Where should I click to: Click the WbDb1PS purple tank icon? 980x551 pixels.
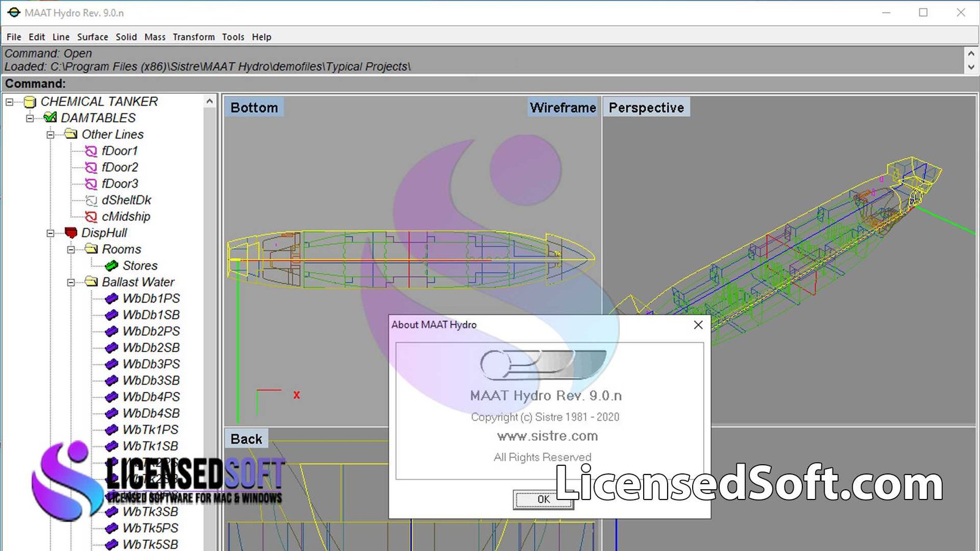pyautogui.click(x=111, y=299)
